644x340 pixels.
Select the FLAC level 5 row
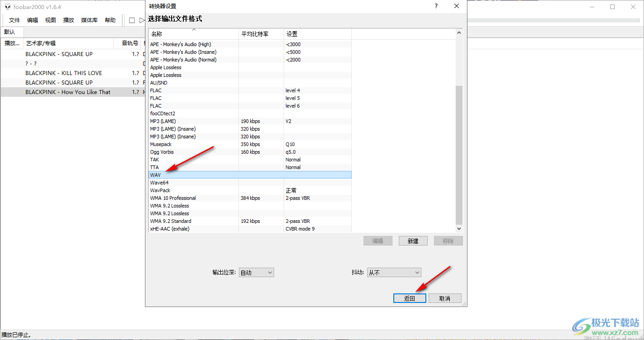pos(250,98)
